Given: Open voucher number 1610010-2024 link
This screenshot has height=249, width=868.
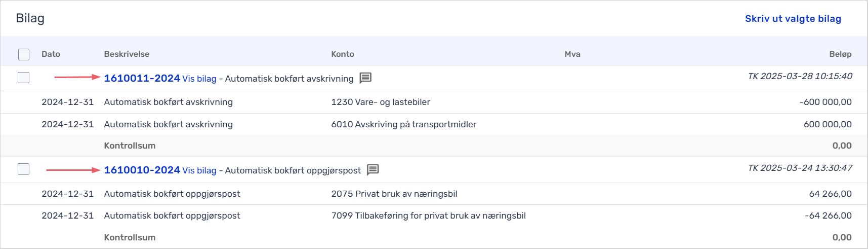Looking at the screenshot, I should [142, 170].
